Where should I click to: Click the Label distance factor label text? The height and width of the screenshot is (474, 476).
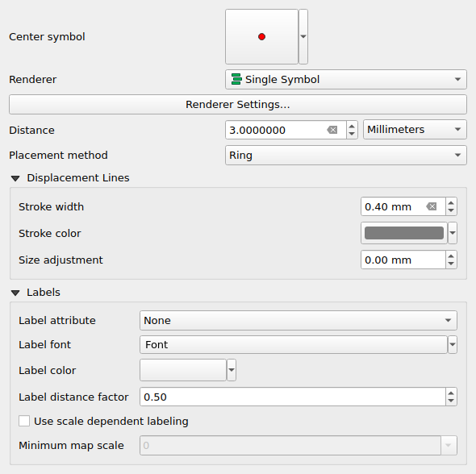[73, 397]
